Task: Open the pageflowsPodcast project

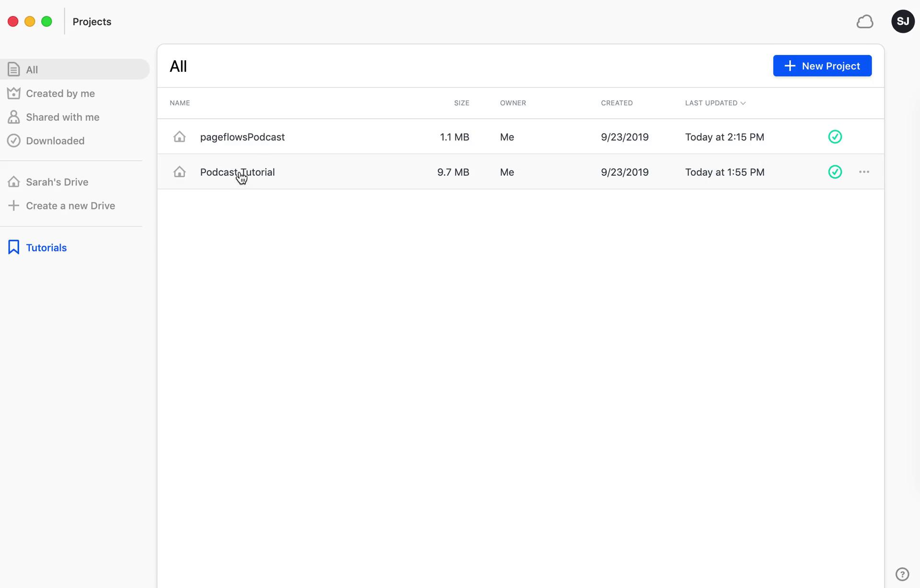Action: click(243, 136)
